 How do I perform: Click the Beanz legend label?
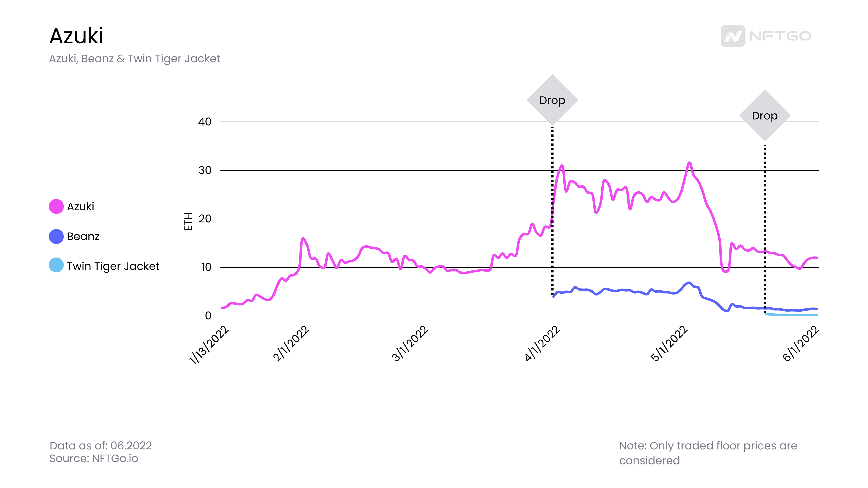pos(83,236)
